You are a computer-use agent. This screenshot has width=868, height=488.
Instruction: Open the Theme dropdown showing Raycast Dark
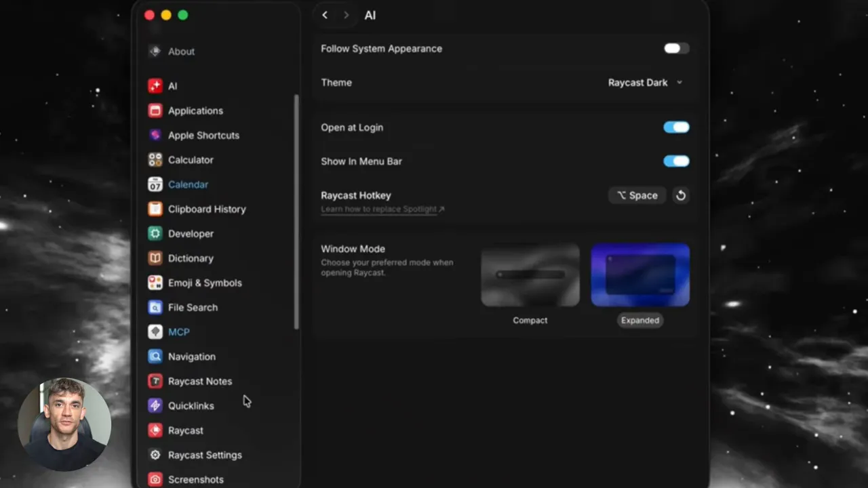pos(645,83)
